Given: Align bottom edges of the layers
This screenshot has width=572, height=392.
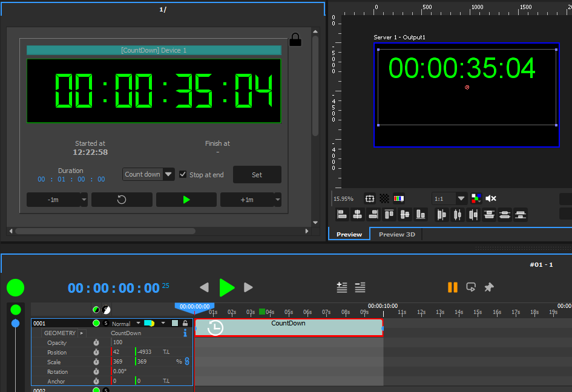Looking at the screenshot, I should click(x=421, y=214).
